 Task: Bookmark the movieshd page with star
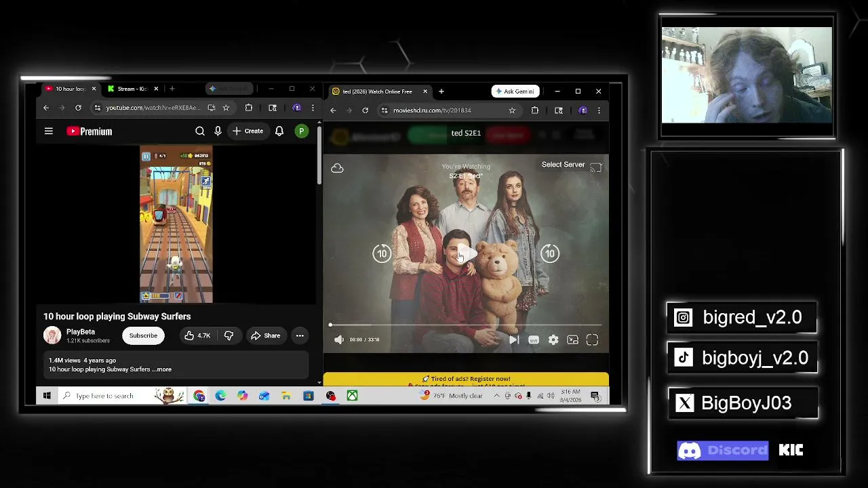(512, 110)
